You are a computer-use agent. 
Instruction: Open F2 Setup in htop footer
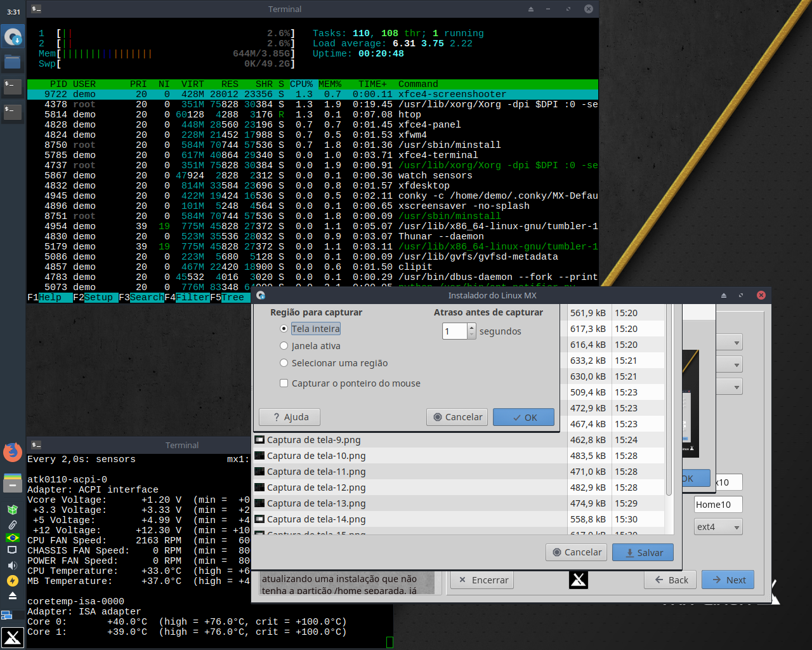pos(96,297)
